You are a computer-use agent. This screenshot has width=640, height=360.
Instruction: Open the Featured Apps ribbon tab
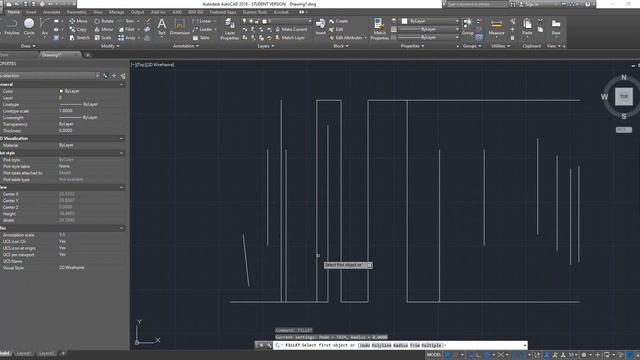[x=222, y=12]
